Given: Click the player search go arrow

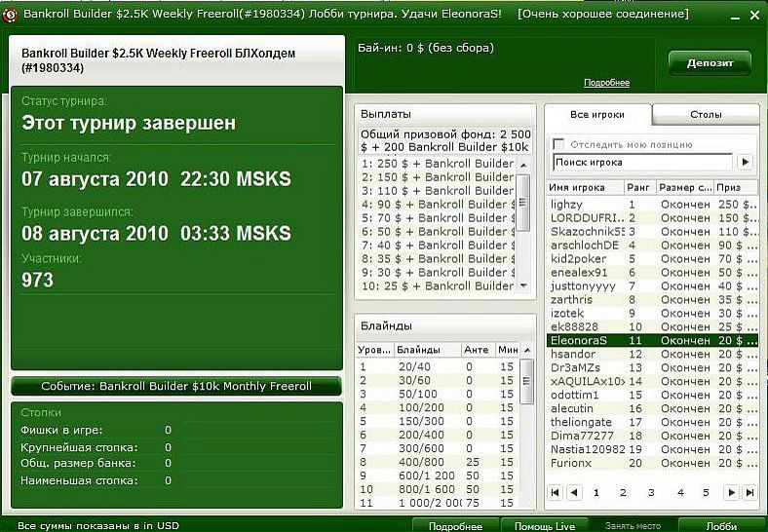Looking at the screenshot, I should point(747,162).
